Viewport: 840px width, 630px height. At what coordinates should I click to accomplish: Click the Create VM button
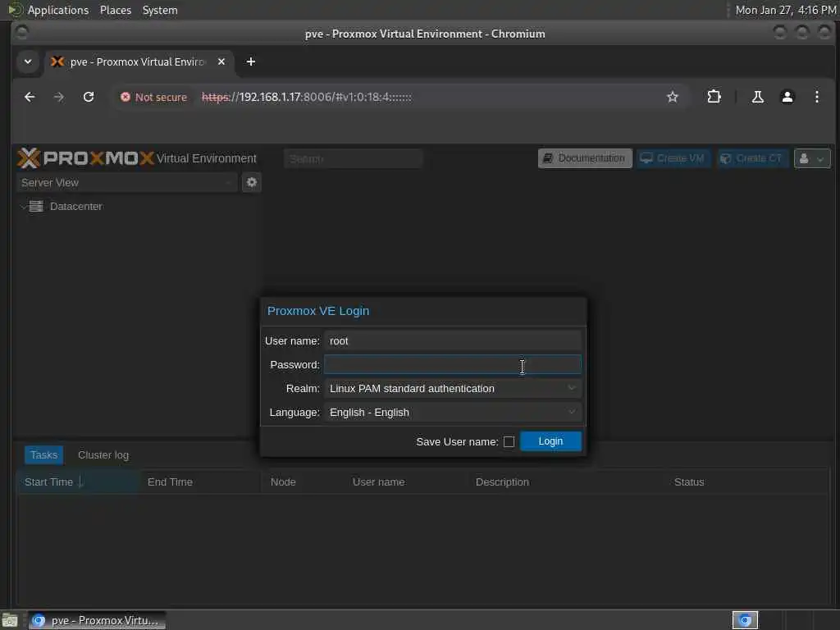click(673, 158)
